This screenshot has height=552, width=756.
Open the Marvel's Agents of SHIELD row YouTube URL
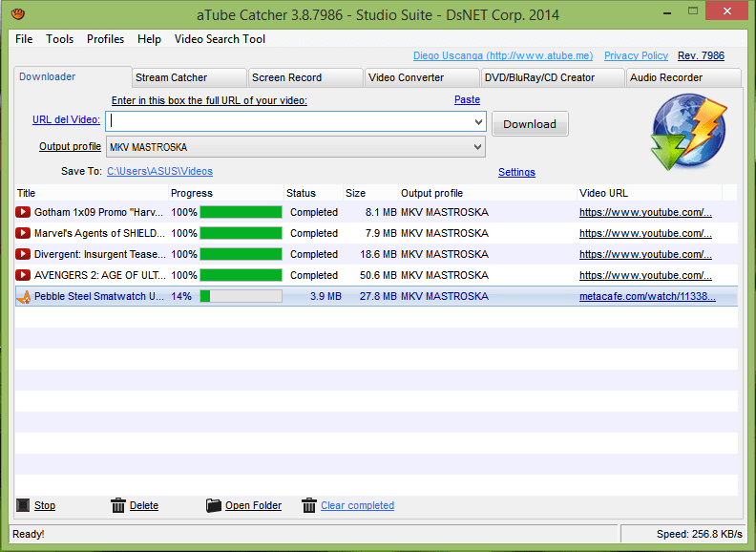point(645,233)
